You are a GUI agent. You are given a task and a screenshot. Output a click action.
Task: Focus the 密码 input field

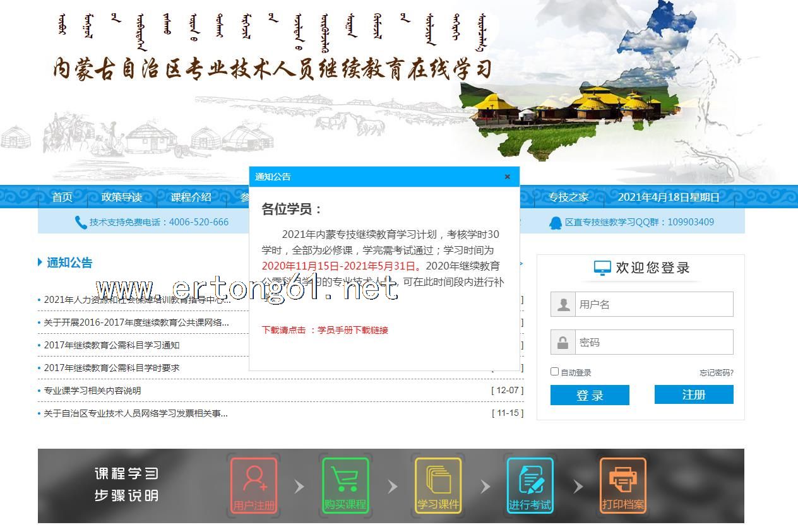(x=653, y=342)
